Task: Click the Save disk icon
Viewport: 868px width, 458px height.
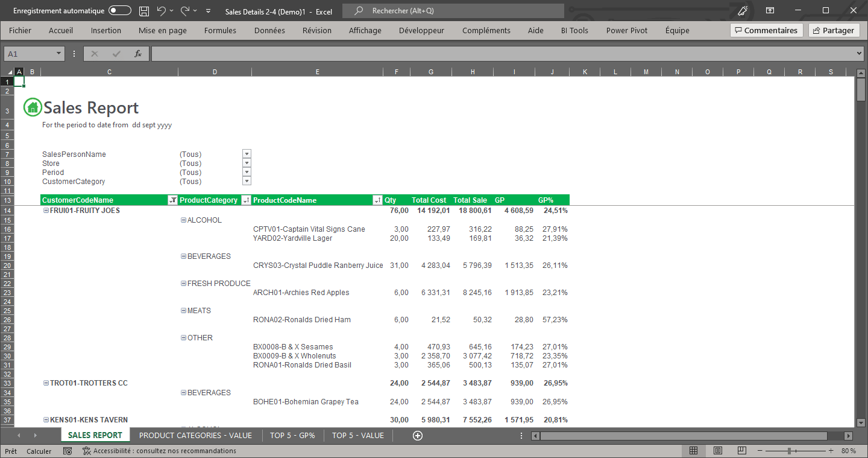Action: pos(144,11)
